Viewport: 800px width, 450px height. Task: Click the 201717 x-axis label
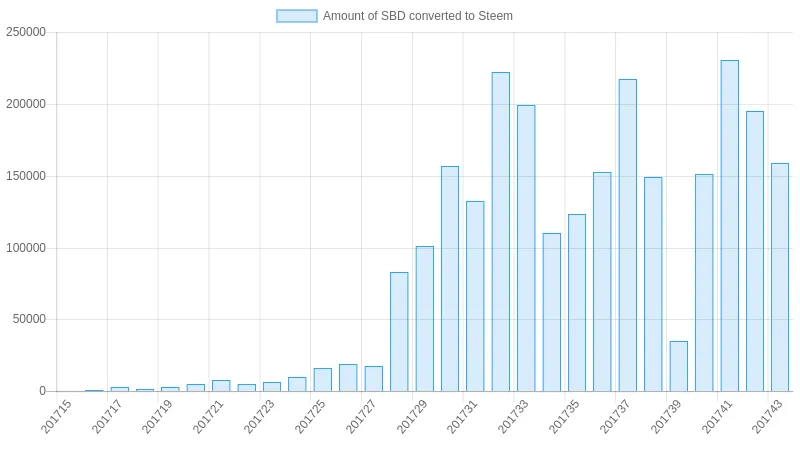click(106, 416)
